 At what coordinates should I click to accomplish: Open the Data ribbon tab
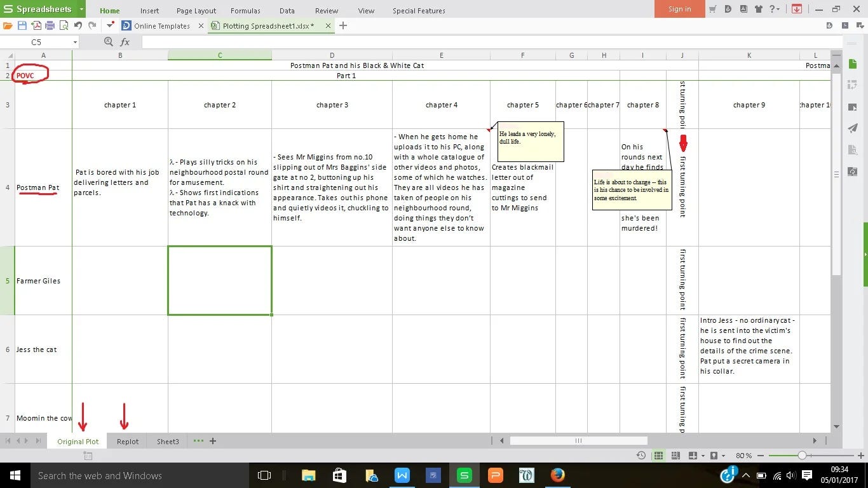(x=287, y=10)
